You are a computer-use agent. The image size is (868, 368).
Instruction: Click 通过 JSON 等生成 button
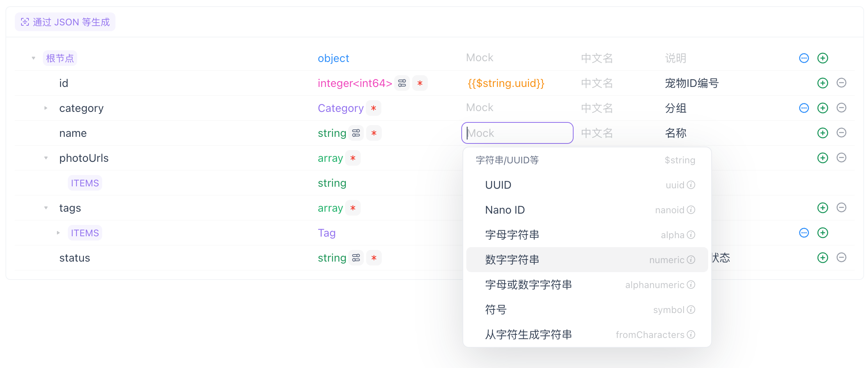pos(65,22)
